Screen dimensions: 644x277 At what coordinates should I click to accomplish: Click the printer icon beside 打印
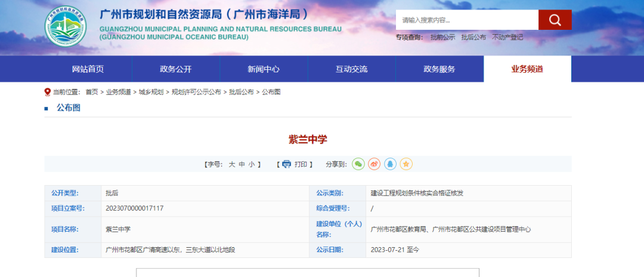click(x=286, y=164)
